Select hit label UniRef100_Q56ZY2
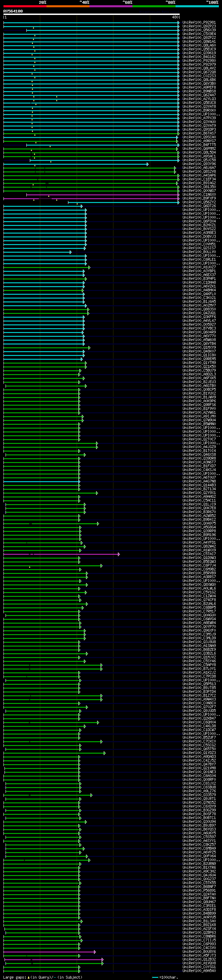The width and height of the screenshot is (222, 980). click(x=199, y=202)
